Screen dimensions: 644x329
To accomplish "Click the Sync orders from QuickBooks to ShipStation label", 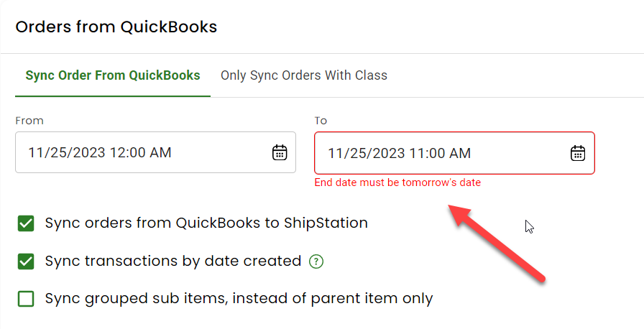I will (206, 223).
